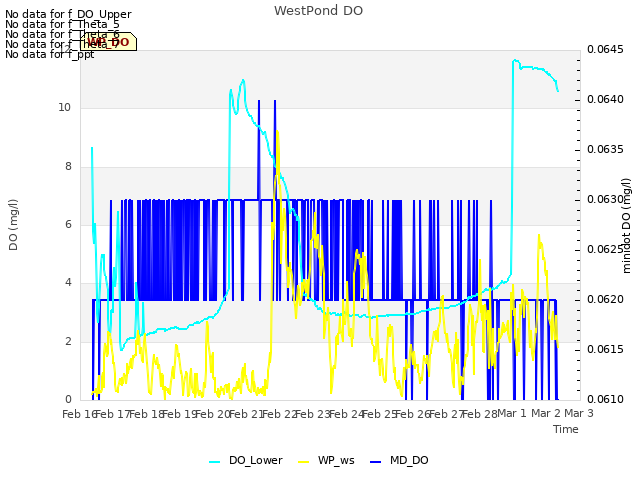Click the 'DO (mg/l)' left axis label
The width and height of the screenshot is (640, 480).
pos(13,225)
